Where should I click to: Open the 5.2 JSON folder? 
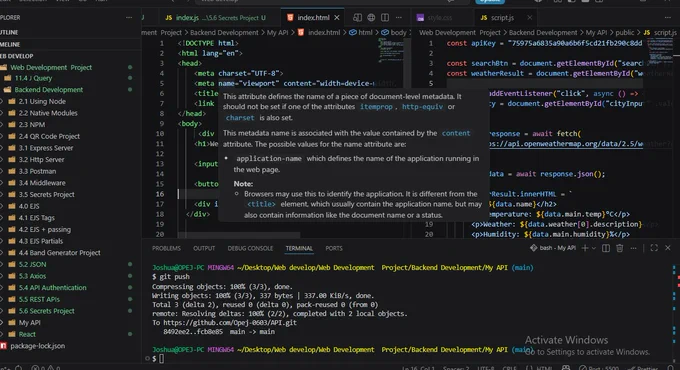[x=32, y=265]
